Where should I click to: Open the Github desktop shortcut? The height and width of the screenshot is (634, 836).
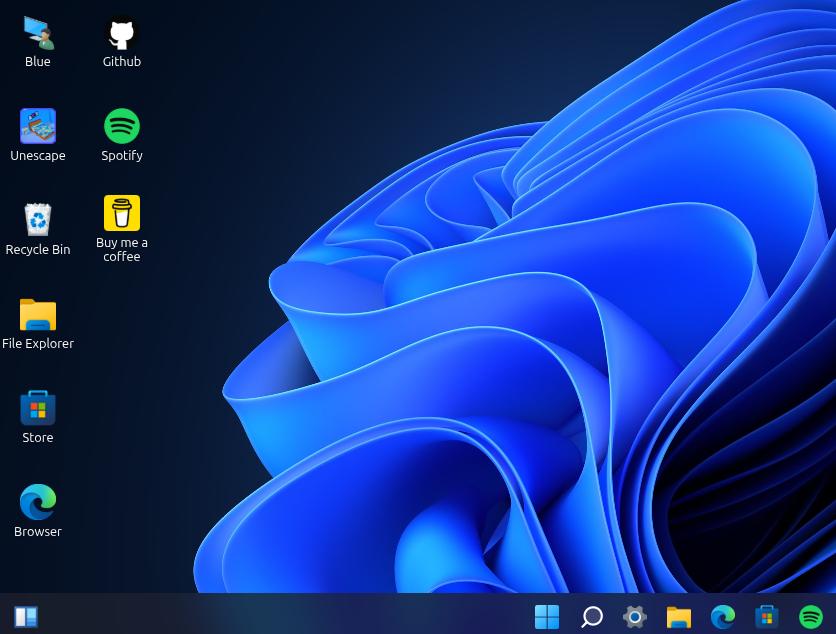(122, 34)
